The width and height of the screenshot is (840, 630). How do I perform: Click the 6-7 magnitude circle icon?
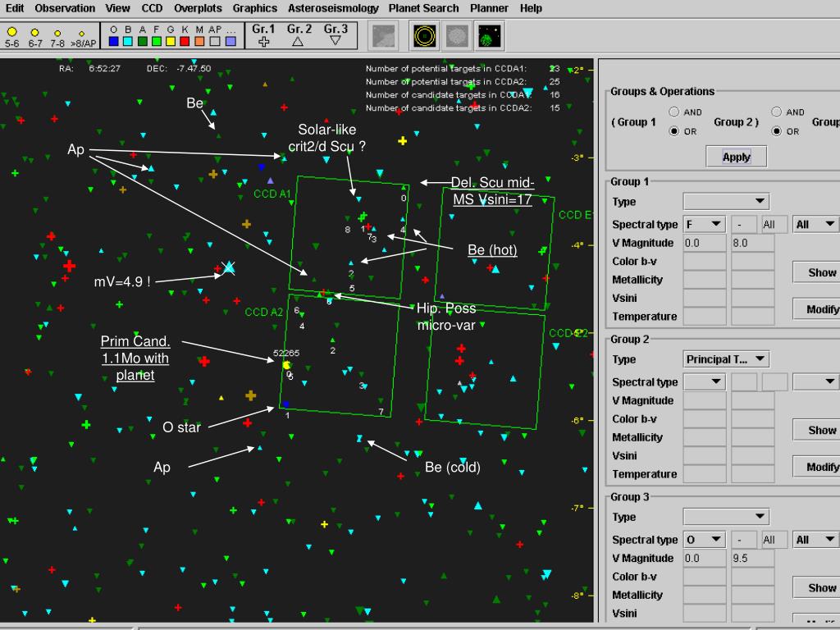tap(34, 33)
